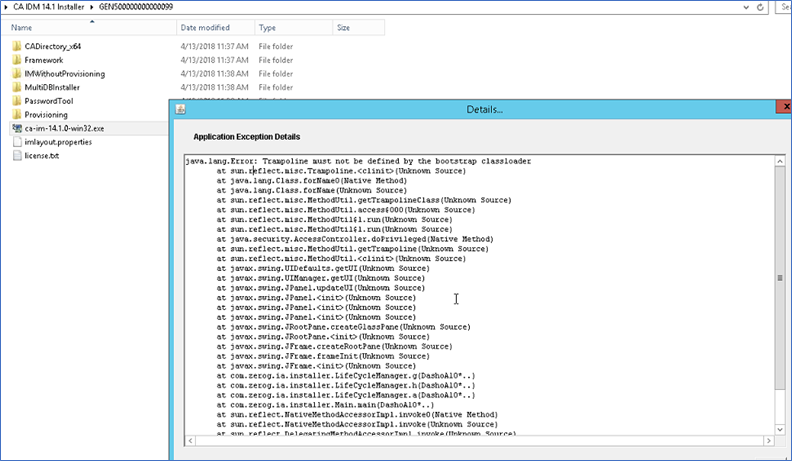Click the horizontal scrollbar right arrow

(769, 441)
